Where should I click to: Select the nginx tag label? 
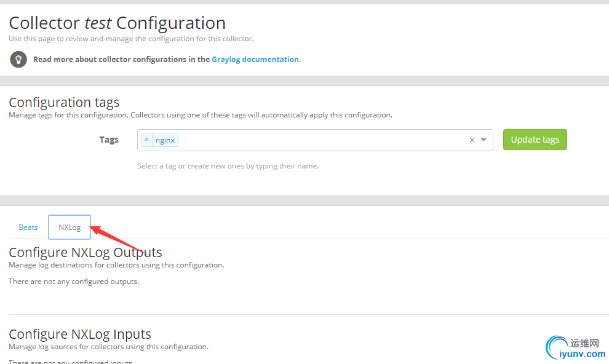tap(165, 140)
